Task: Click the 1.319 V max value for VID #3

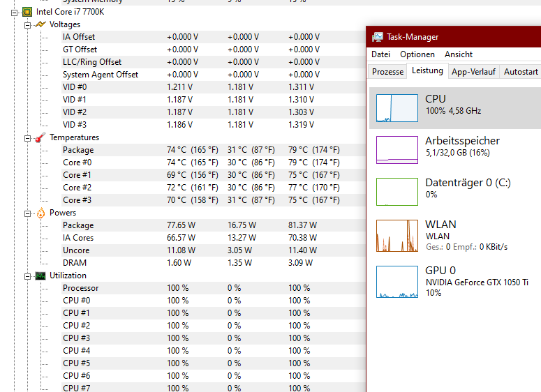Action: click(x=301, y=125)
